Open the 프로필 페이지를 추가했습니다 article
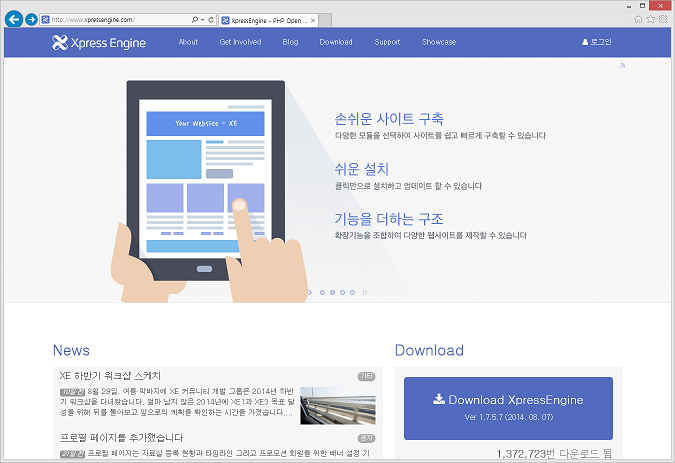The width and height of the screenshot is (675, 463). pos(121,438)
